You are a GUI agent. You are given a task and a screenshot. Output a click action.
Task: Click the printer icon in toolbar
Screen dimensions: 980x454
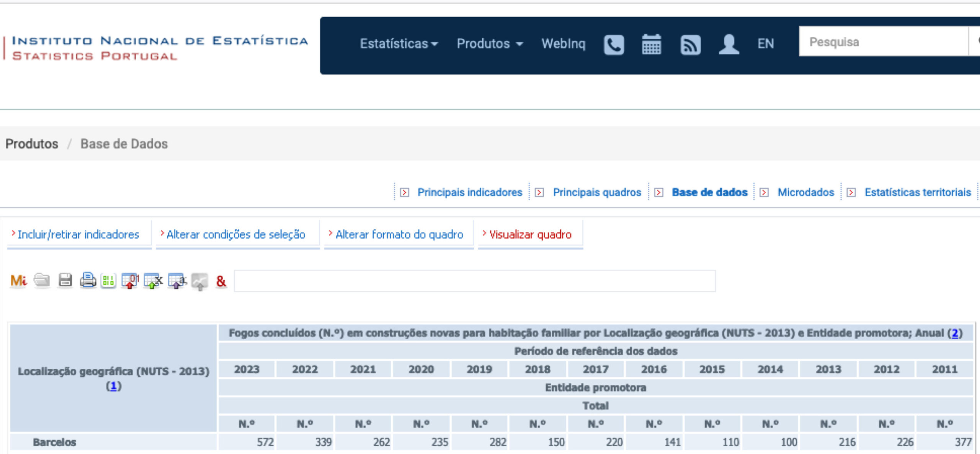tap(88, 280)
